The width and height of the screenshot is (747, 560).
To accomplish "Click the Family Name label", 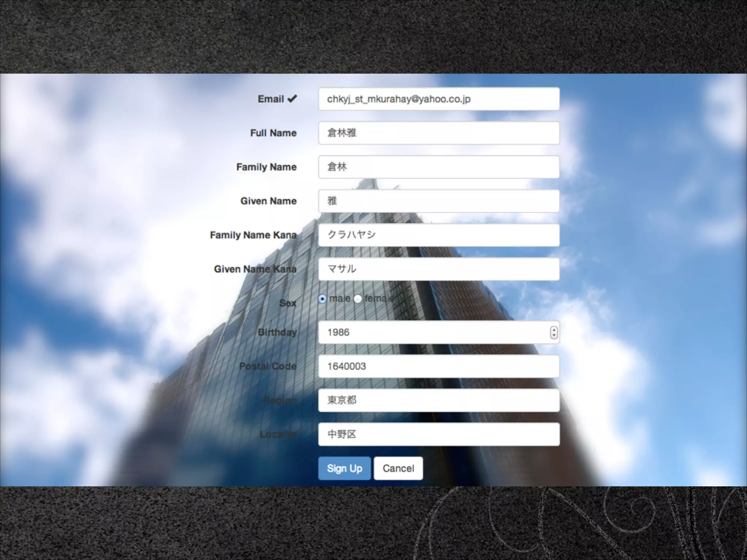I will [266, 167].
